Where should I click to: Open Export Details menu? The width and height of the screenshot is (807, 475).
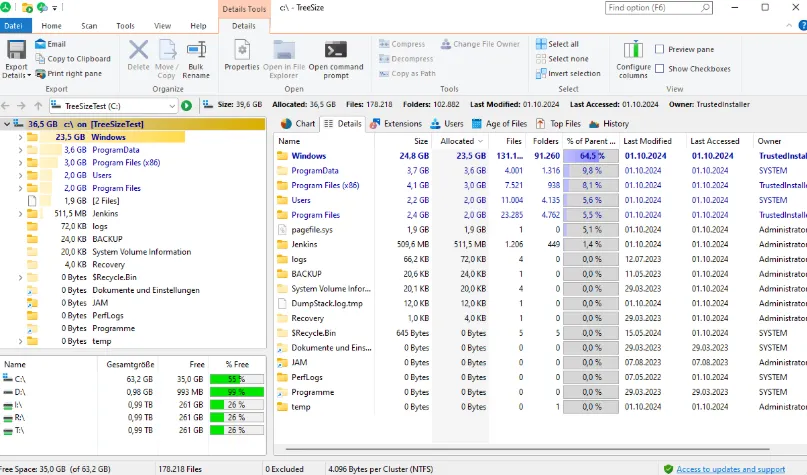[16, 60]
